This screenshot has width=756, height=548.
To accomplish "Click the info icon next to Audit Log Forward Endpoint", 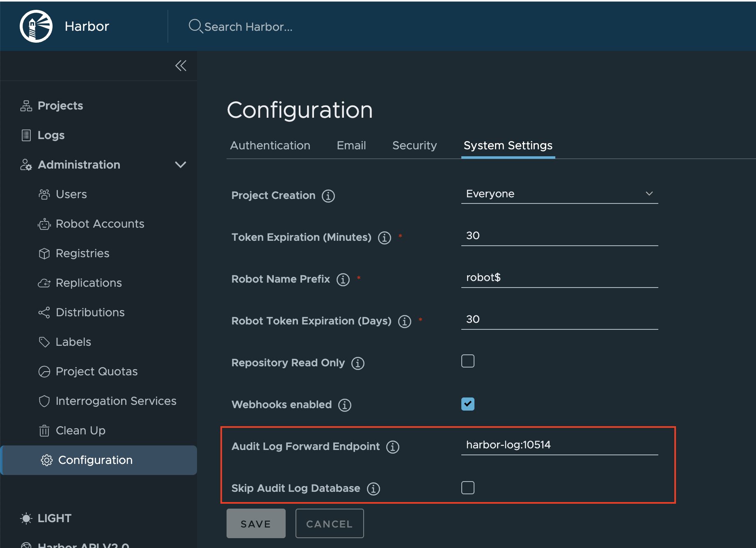I will [393, 447].
